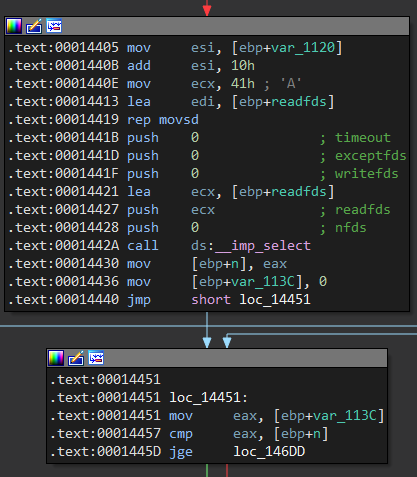This screenshot has height=477, width=417.
Task: Click [ebp+n] in the mov after call
Action: click(x=219, y=264)
